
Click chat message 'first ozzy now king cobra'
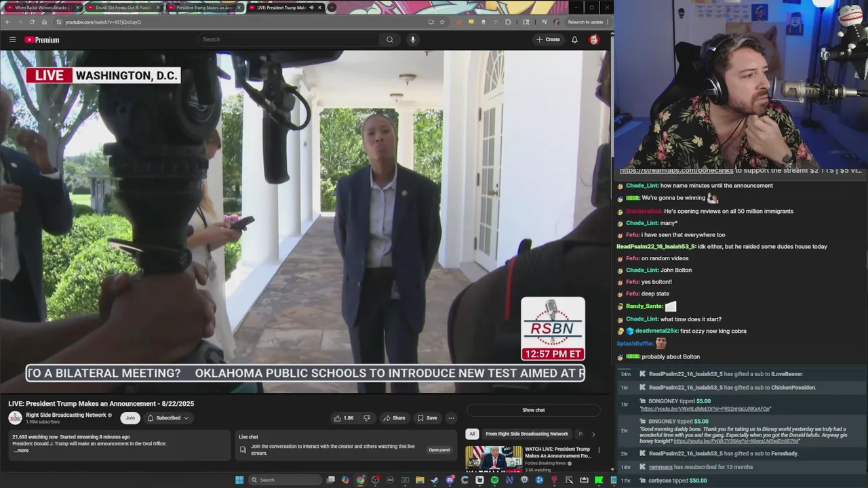pos(713,331)
